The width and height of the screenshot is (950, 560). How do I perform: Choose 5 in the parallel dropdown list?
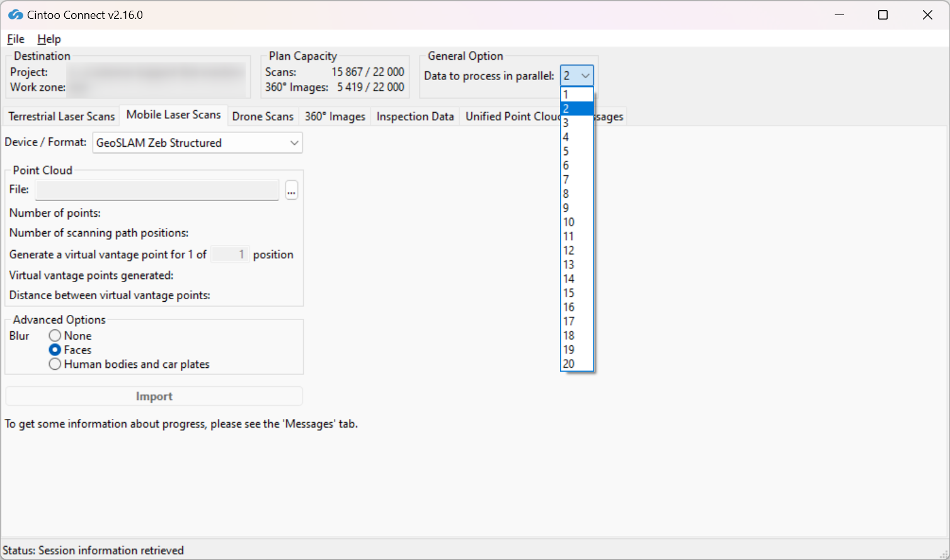(x=577, y=151)
